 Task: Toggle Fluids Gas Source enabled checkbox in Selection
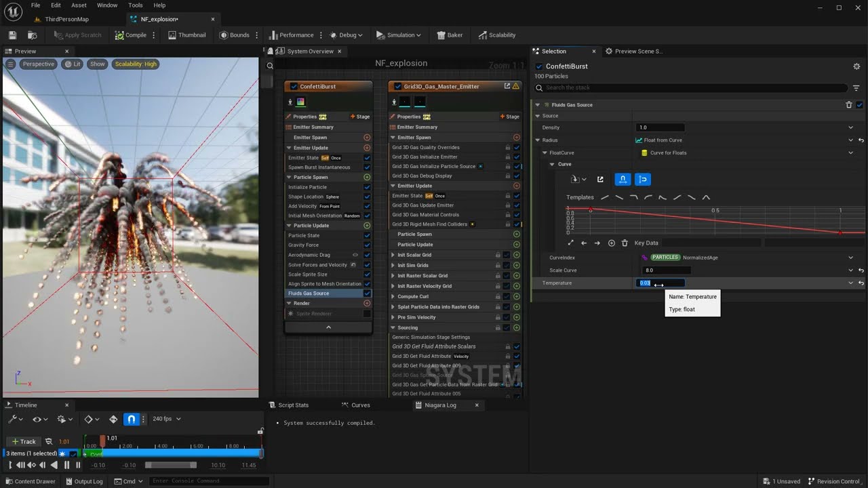(x=860, y=105)
